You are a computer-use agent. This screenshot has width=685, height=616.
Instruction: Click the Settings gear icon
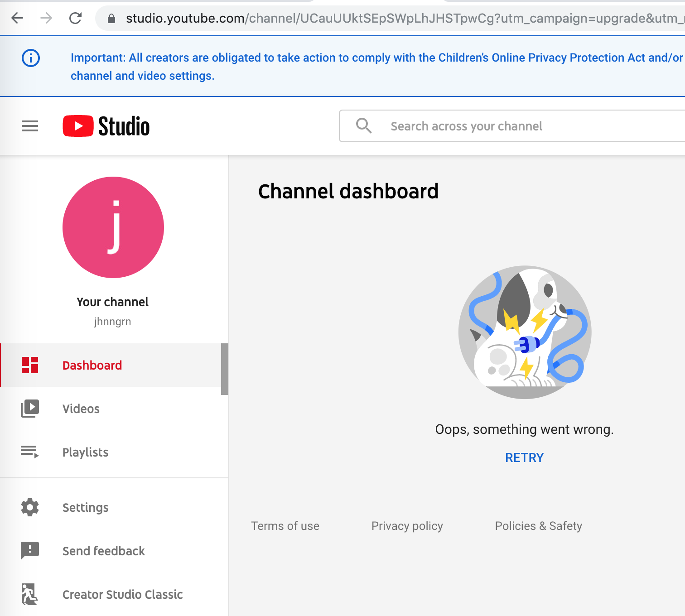pos(30,507)
